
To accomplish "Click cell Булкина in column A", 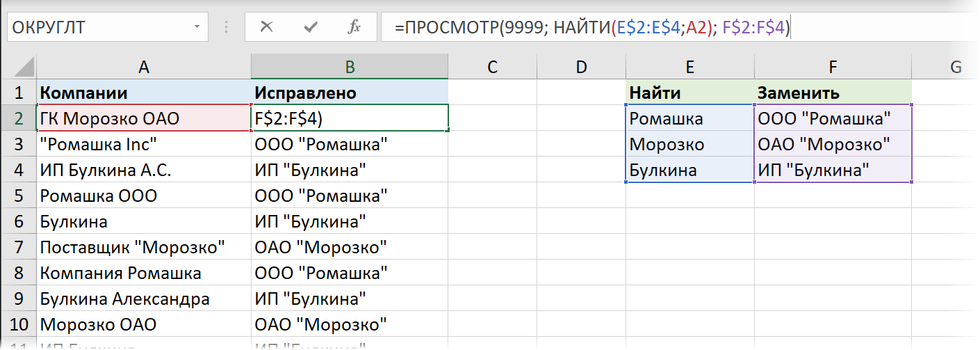I will pyautogui.click(x=144, y=221).
